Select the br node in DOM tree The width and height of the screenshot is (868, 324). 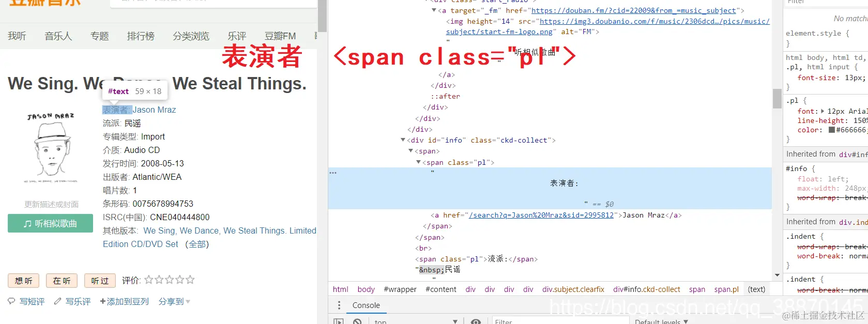tap(423, 248)
